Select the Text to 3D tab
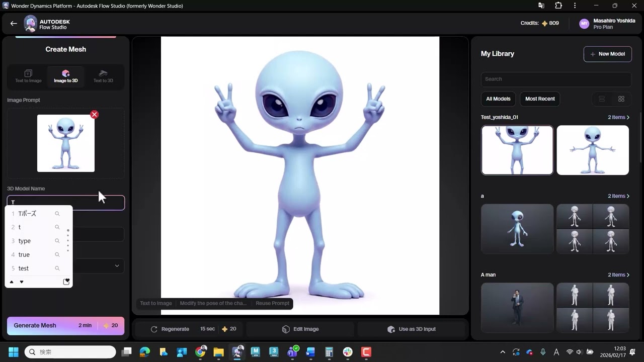Viewport: 644px width, 362px height. tap(103, 76)
